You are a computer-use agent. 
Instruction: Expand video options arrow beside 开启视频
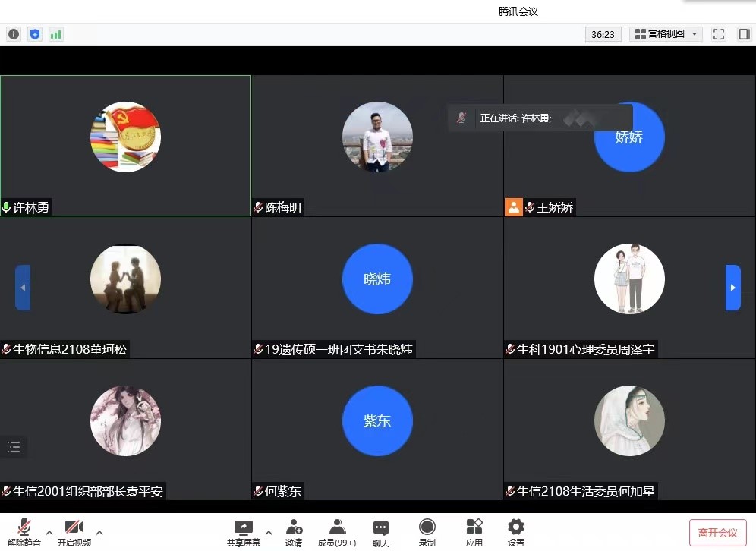pos(99,531)
